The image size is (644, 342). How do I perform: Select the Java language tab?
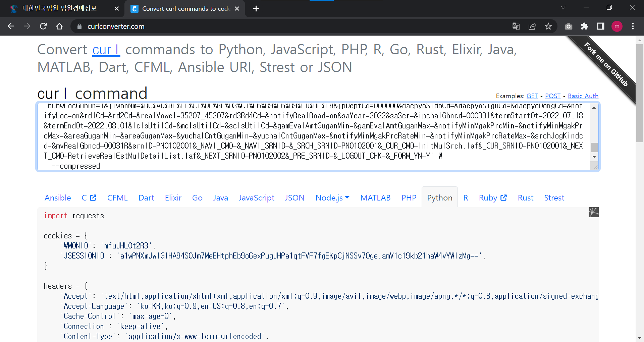[220, 198]
